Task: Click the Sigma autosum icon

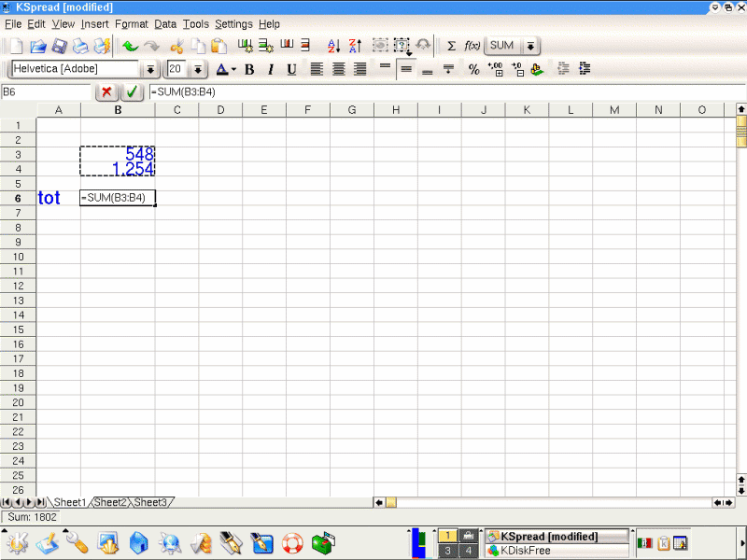Action: click(x=452, y=46)
